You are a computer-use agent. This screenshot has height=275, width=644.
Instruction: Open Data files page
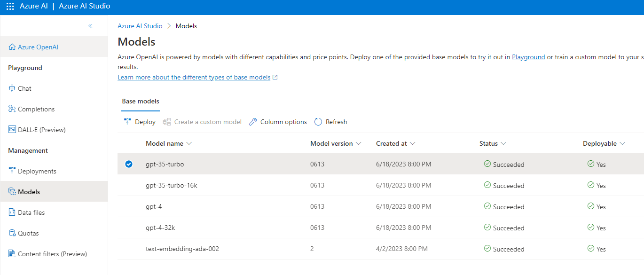point(54,212)
